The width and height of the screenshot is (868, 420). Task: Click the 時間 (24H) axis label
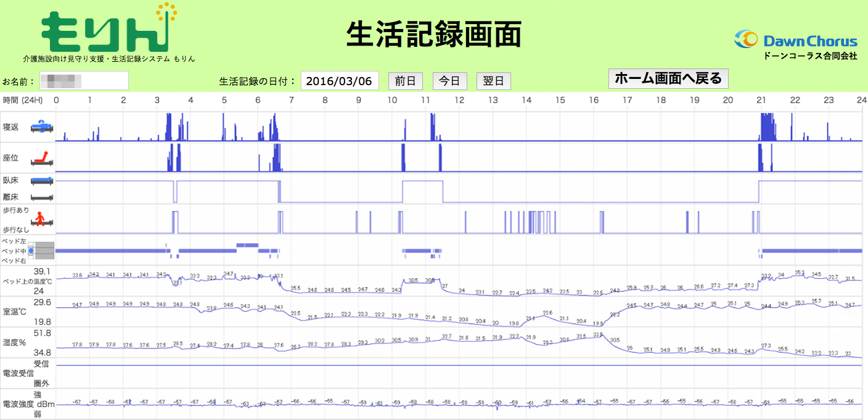click(x=22, y=100)
